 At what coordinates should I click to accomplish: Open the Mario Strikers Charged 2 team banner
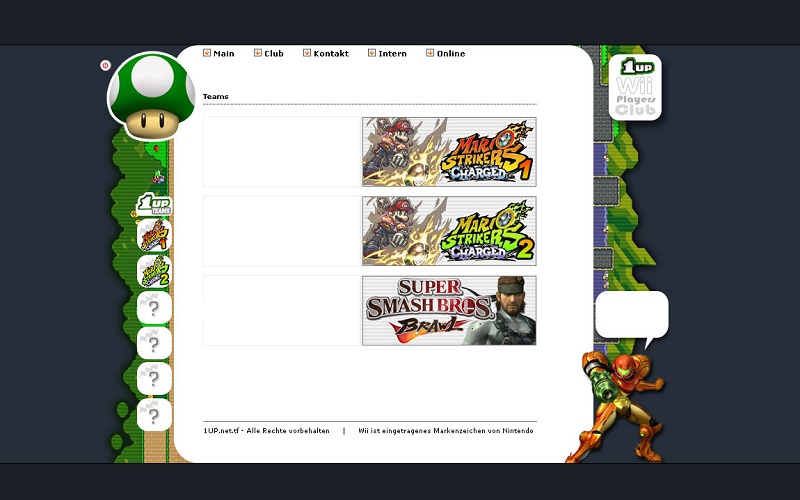click(449, 231)
